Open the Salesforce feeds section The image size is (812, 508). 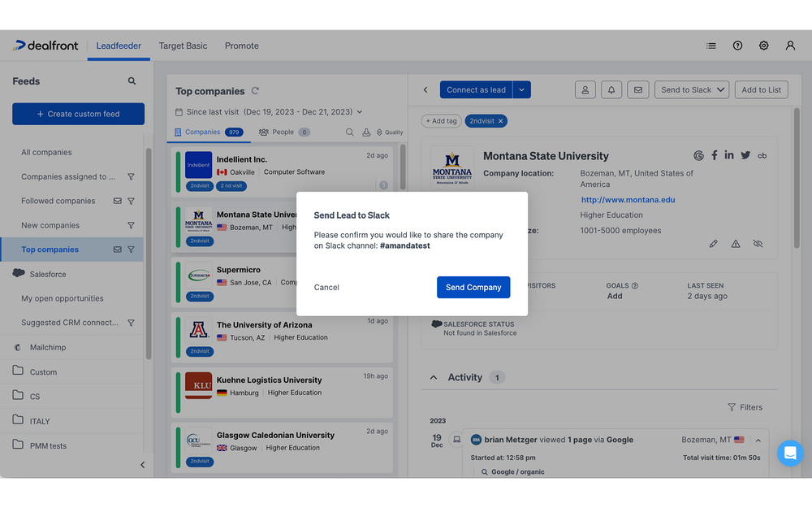(x=48, y=274)
